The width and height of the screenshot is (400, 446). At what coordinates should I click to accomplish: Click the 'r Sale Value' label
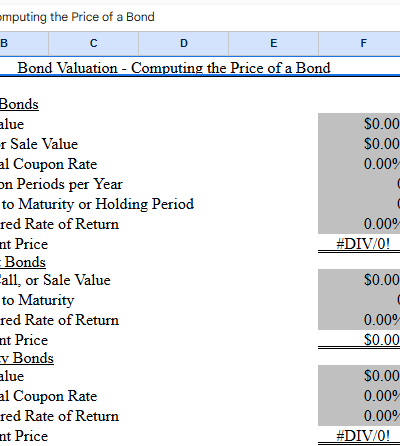click(x=39, y=144)
